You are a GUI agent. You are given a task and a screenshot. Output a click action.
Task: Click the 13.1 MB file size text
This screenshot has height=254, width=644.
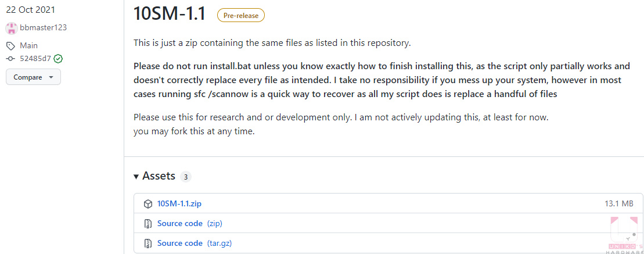tap(619, 203)
